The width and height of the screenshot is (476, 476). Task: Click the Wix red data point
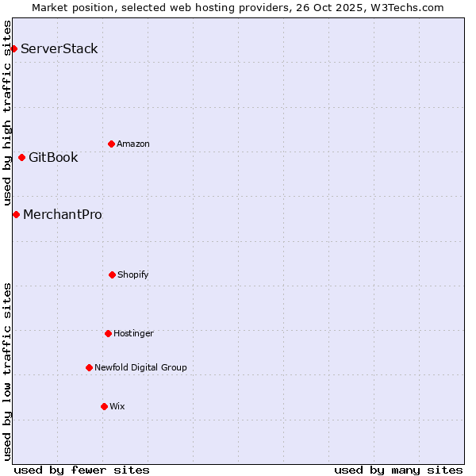coord(104,406)
